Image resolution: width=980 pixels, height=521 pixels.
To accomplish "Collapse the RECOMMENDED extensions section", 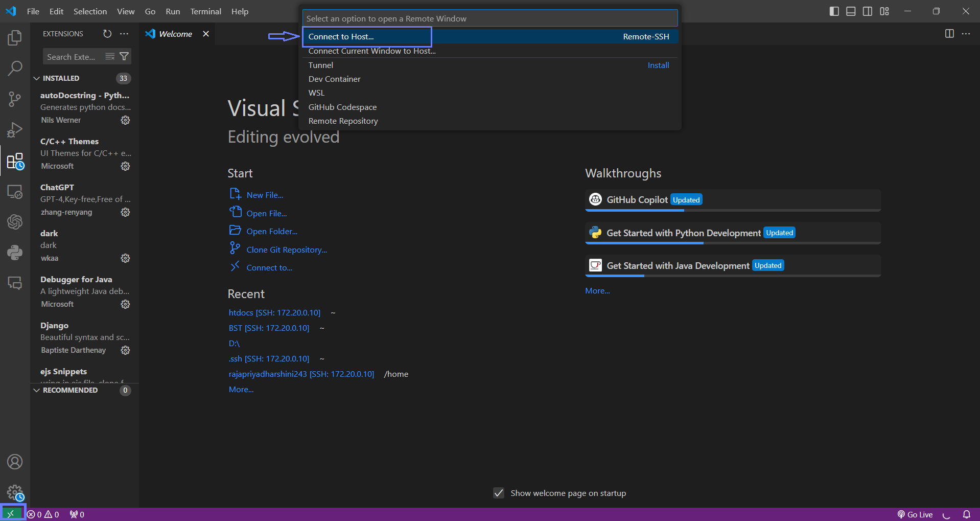I will 37,390.
